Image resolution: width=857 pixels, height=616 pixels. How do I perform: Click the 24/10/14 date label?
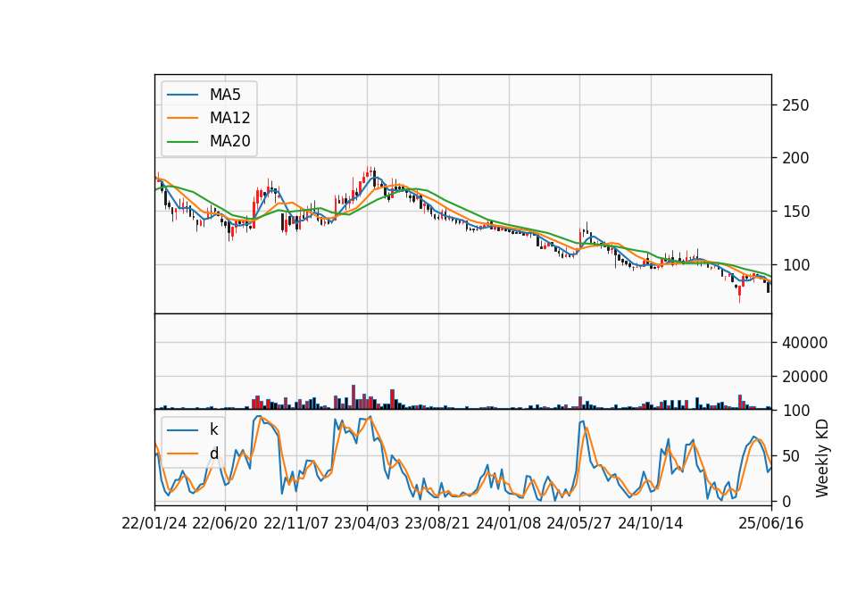point(651,523)
